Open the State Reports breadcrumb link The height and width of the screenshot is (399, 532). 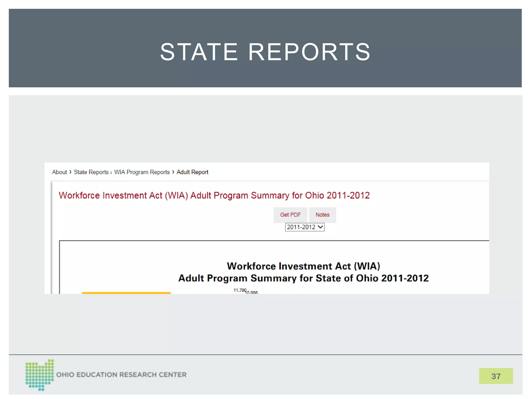pyautogui.click(x=91, y=172)
